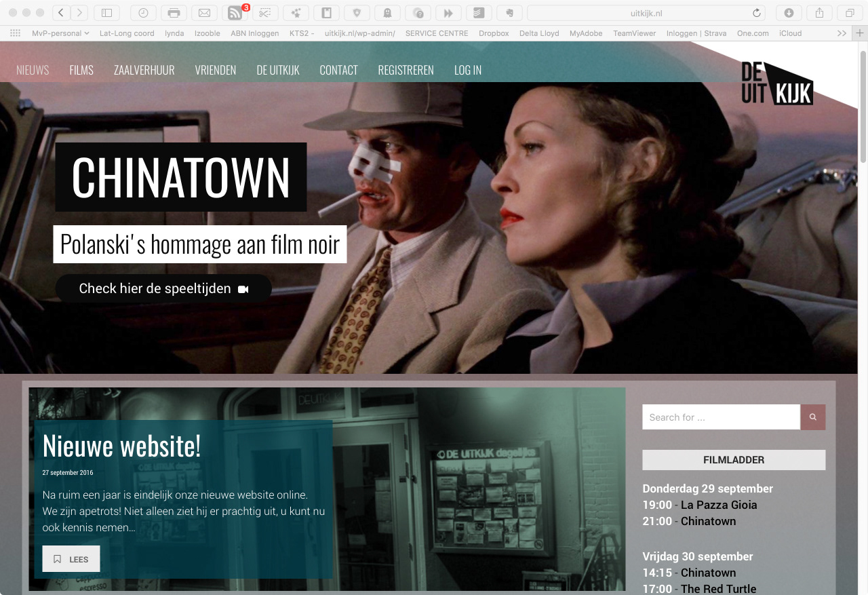Screen dimensions: 868x595
Task: Open Inloggen | Strava bookmark
Action: (696, 33)
